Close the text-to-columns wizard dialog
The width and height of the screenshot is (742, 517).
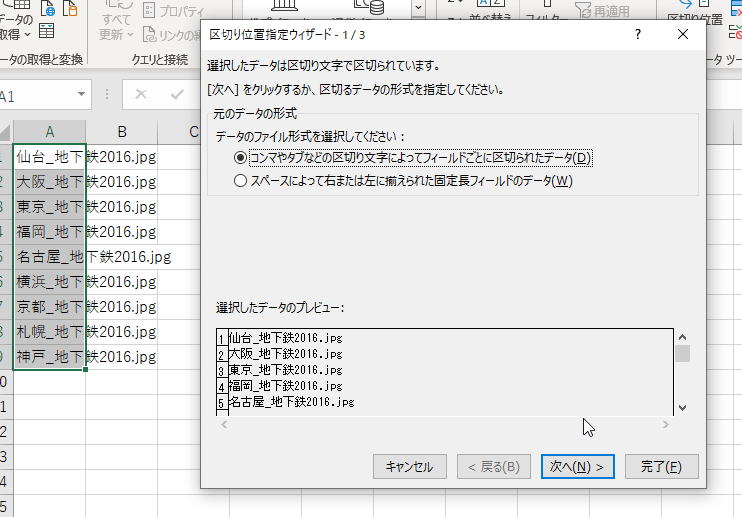(x=683, y=34)
